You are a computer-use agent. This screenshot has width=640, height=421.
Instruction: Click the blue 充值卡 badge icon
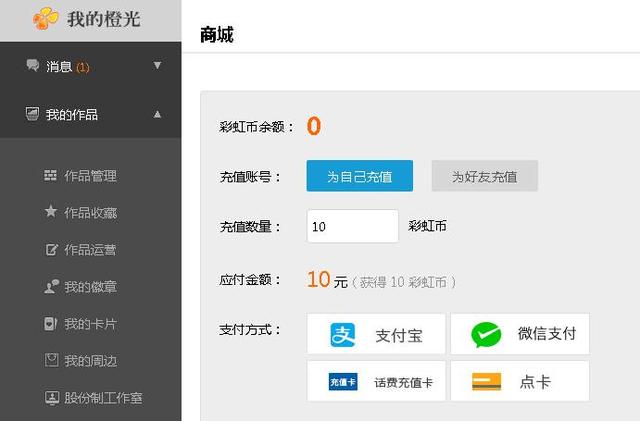pyautogui.click(x=343, y=382)
